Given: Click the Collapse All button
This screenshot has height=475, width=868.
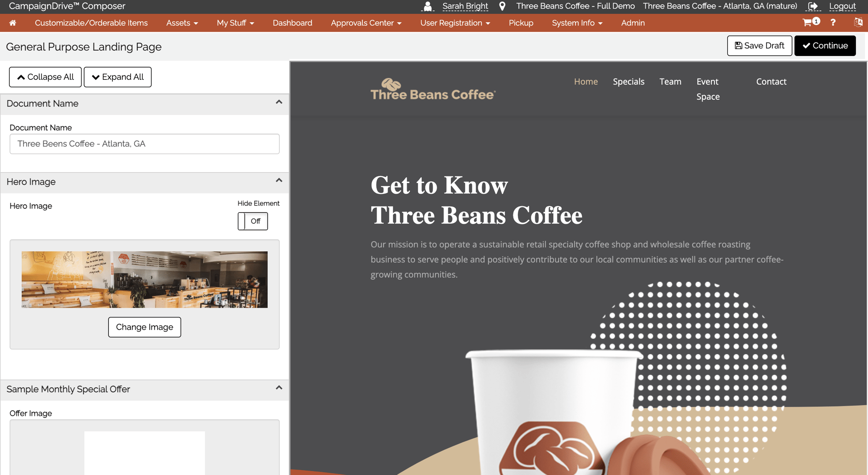Looking at the screenshot, I should point(45,77).
